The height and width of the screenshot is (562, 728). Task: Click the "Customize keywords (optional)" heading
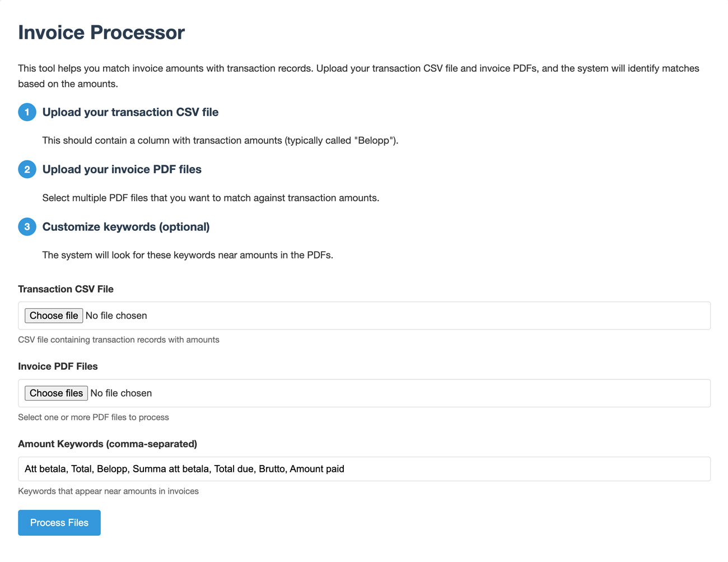point(126,227)
